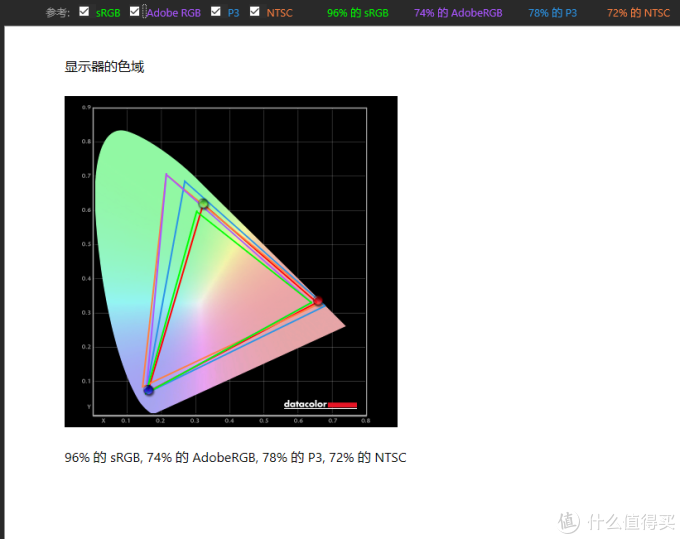The width and height of the screenshot is (680, 539).
Task: Click the green '96% 的 sRGB' result text
Action: tap(358, 13)
